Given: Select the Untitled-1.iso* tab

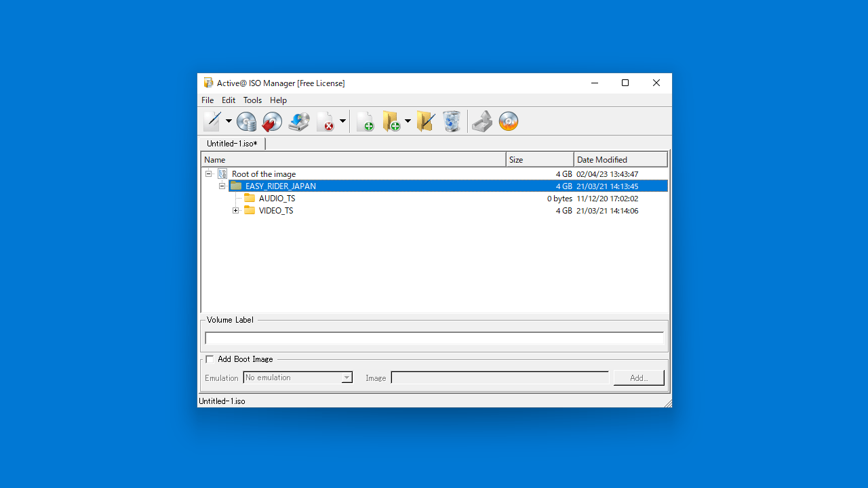Looking at the screenshot, I should [233, 144].
